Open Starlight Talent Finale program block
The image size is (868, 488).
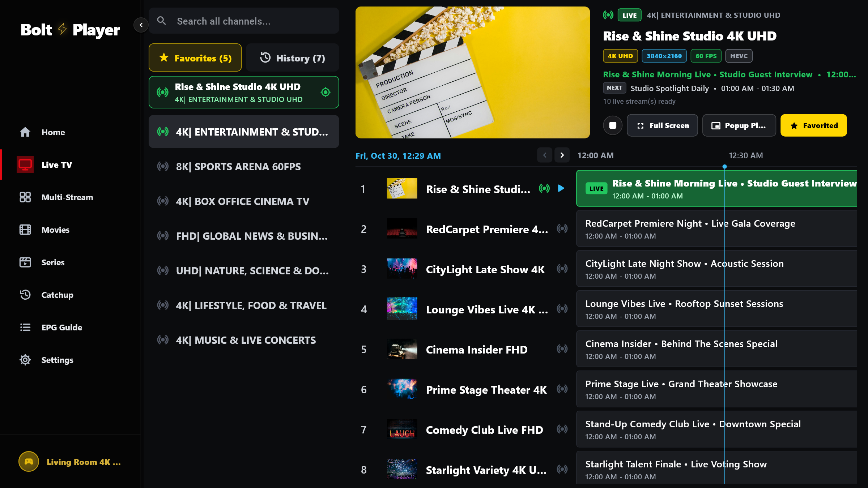717,467
